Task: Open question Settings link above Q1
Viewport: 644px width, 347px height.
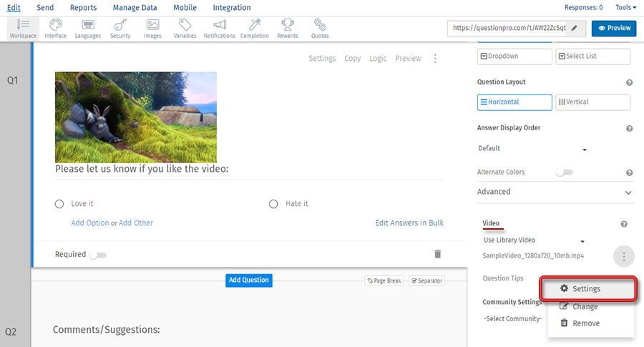Action: point(322,59)
